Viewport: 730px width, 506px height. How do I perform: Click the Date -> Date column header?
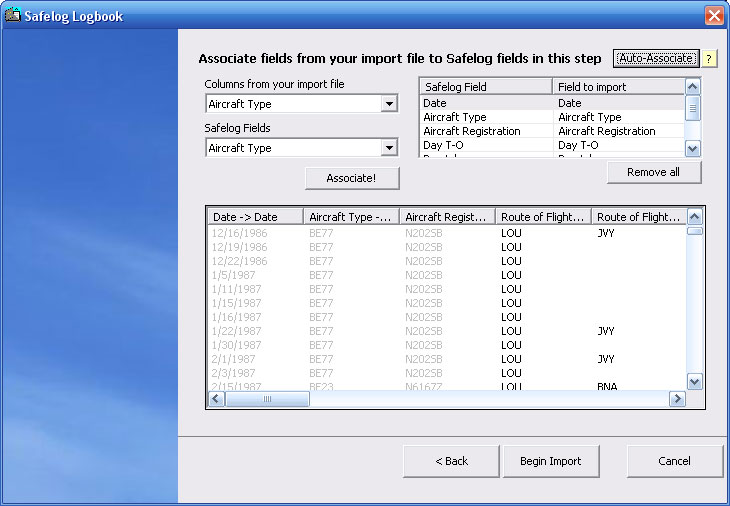[256, 217]
